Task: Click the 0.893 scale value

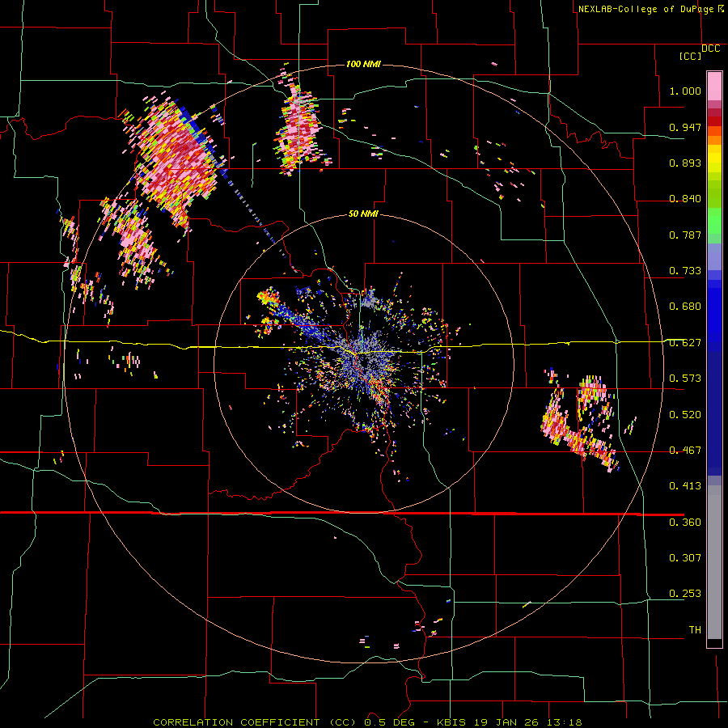Action: click(685, 163)
